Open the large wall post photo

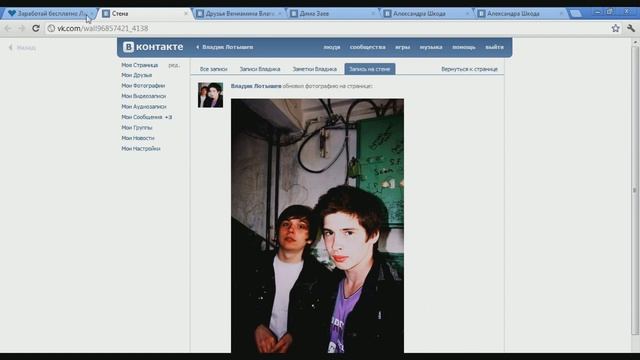pyautogui.click(x=318, y=226)
